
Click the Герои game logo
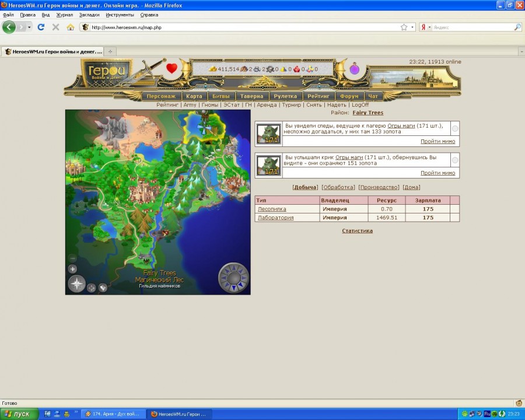(107, 72)
